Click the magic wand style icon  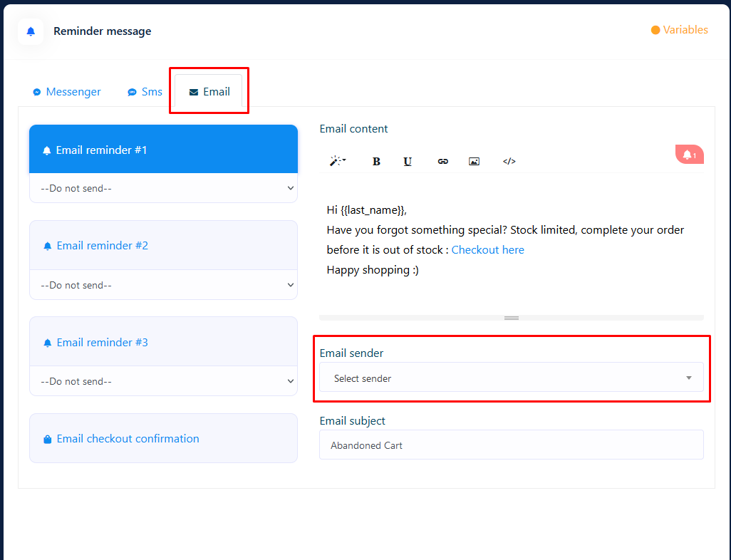[x=337, y=161]
